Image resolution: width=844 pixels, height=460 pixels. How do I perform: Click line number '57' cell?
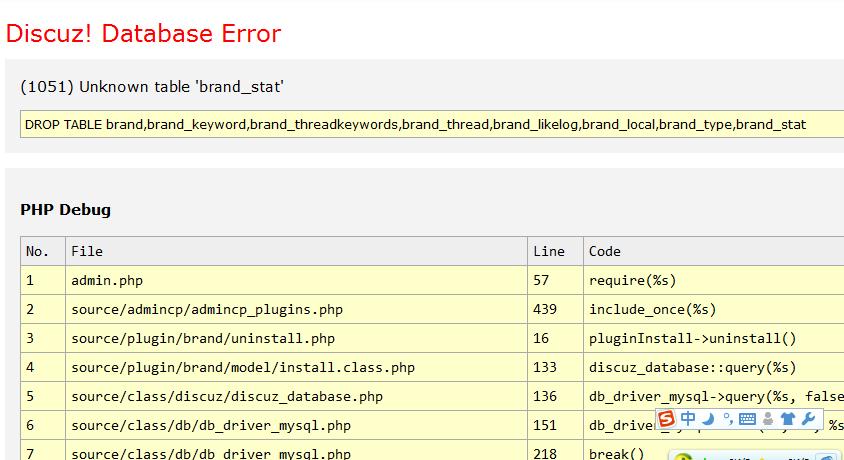click(x=555, y=280)
